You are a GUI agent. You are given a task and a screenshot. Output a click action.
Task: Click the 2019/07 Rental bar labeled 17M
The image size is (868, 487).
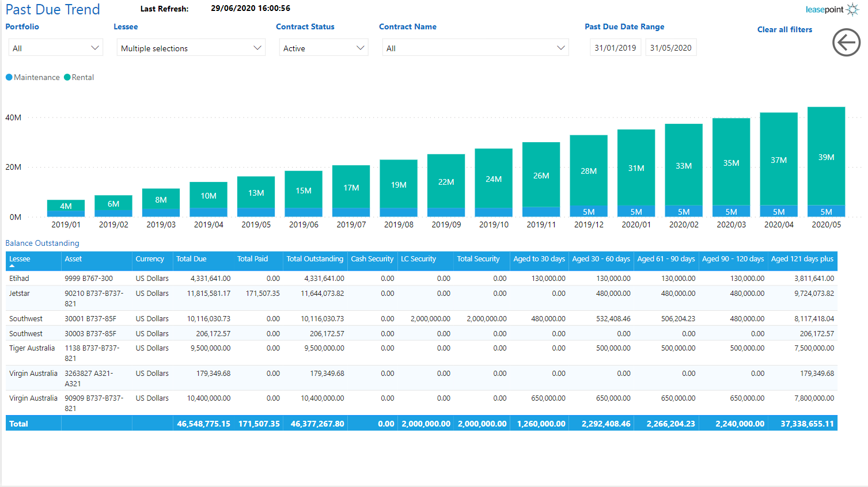pos(351,187)
